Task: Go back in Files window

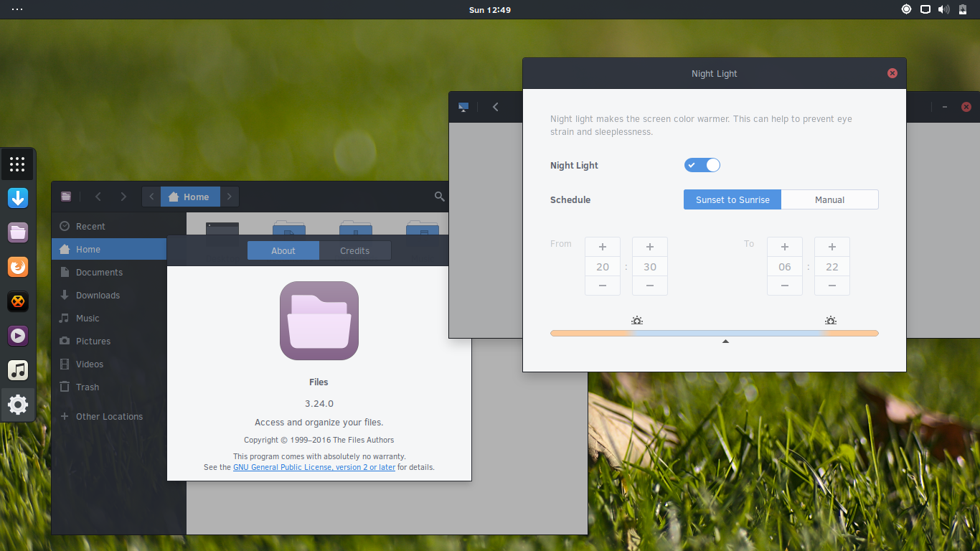Action: click(x=98, y=197)
